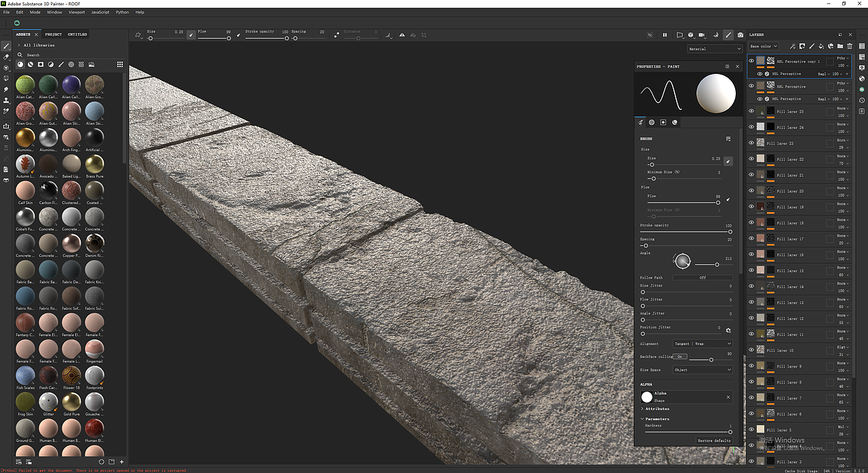Image resolution: width=868 pixels, height=473 pixels.
Task: Hide HSL Perceptive copy 1 layer
Action: [751, 61]
